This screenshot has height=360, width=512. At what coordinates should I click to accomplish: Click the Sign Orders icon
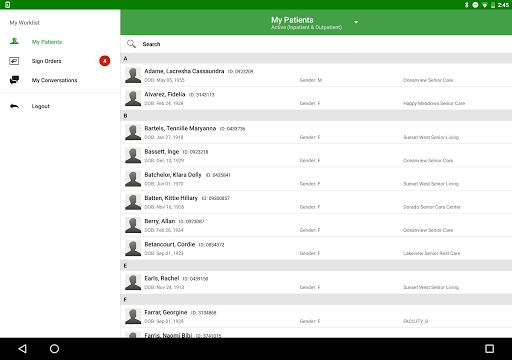point(14,61)
